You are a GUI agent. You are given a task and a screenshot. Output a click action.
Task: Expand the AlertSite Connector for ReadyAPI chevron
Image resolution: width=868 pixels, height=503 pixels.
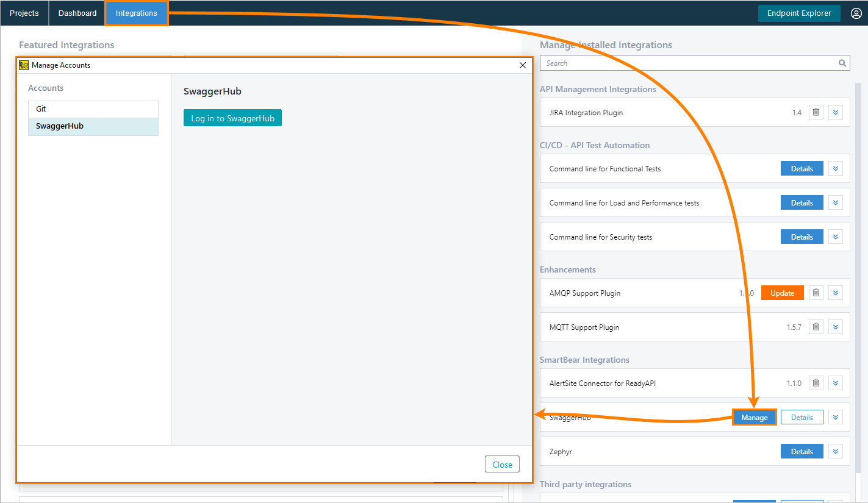[x=836, y=383]
